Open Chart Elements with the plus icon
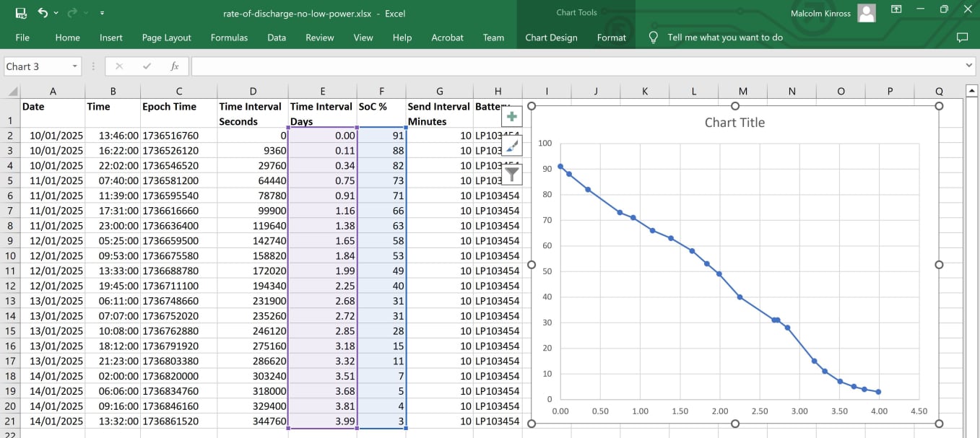Image resolution: width=980 pixels, height=438 pixels. 511,115
